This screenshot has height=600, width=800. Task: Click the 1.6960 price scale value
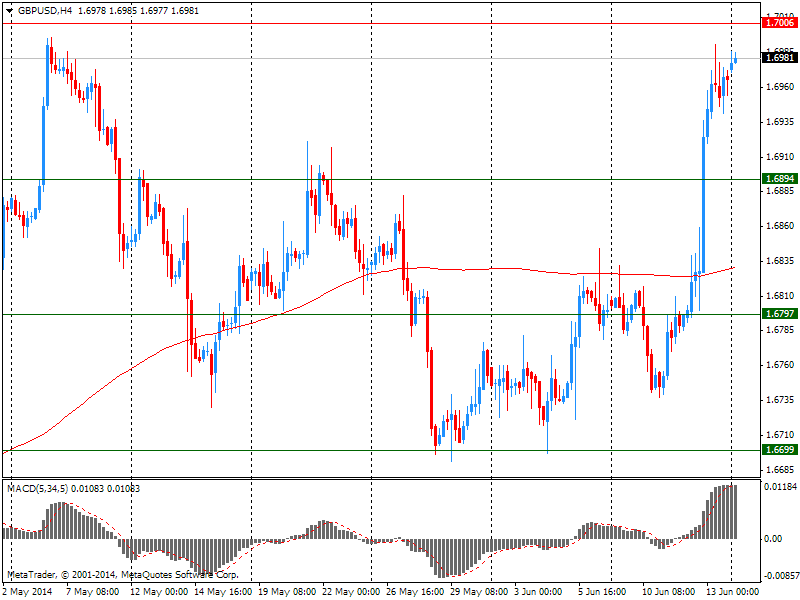[x=781, y=87]
